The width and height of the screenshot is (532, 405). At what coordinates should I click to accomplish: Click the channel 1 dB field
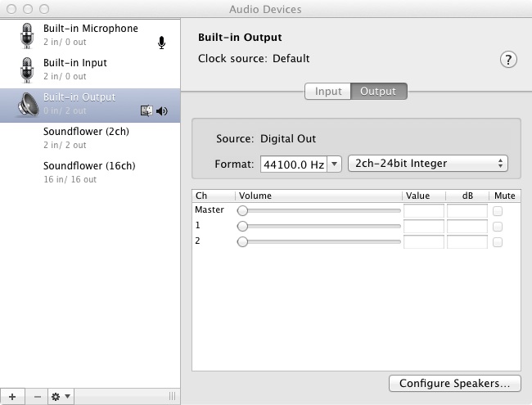[467, 227]
